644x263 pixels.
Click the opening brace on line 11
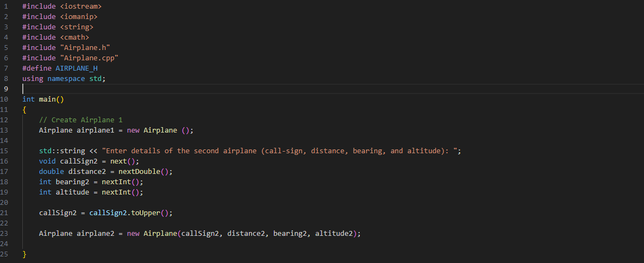click(24, 110)
